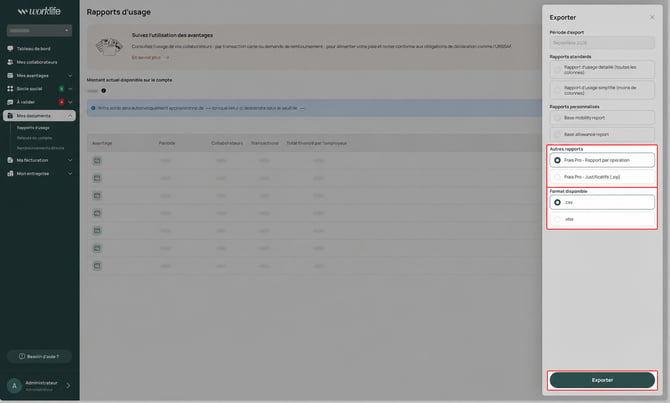Click the Exporter button
Image resolution: width=670 pixels, height=403 pixels.
(x=602, y=380)
